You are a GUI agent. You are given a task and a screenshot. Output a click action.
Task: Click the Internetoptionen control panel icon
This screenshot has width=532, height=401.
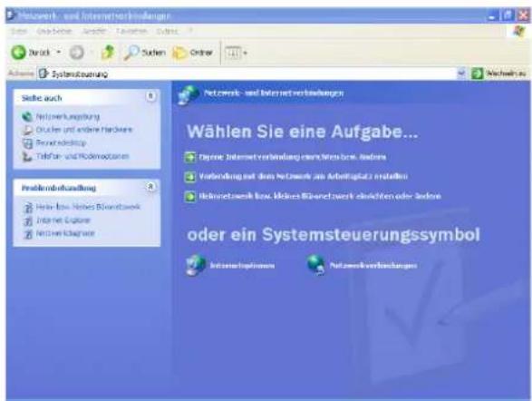(196, 265)
